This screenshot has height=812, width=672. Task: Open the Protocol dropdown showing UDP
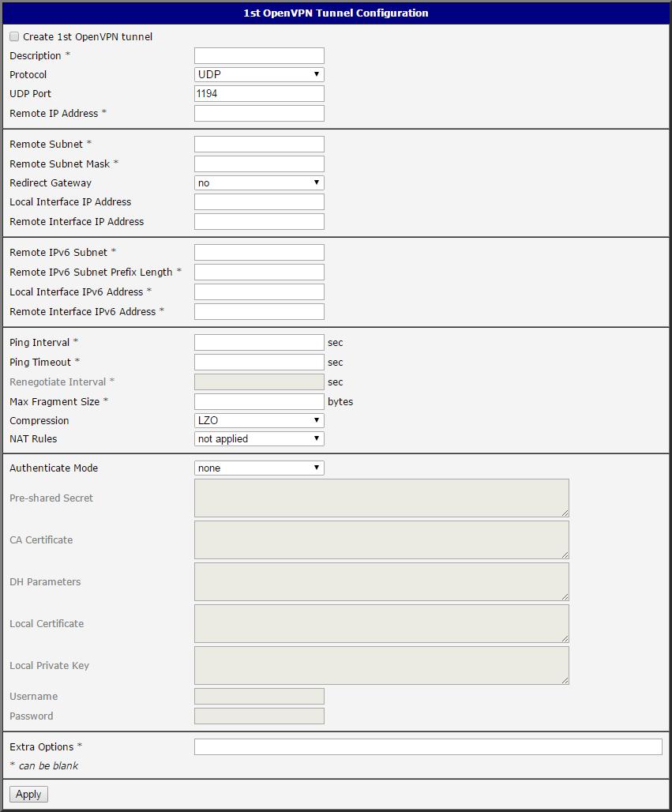pos(259,74)
